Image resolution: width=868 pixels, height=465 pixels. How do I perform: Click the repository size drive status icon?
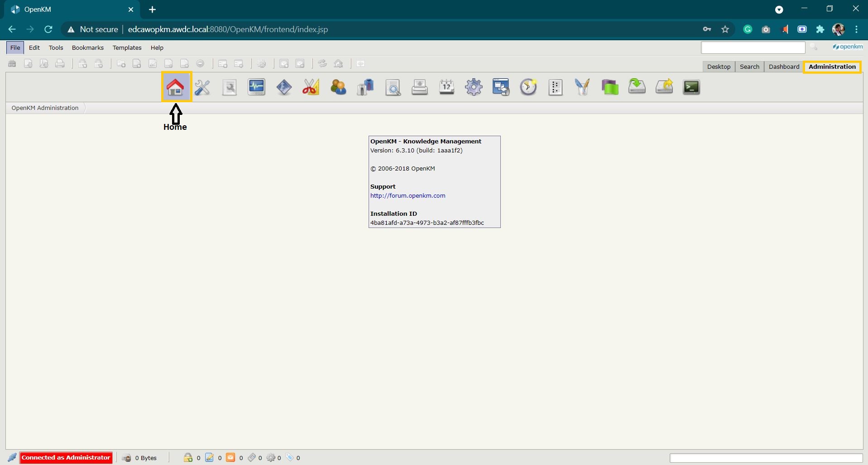[x=126, y=458]
